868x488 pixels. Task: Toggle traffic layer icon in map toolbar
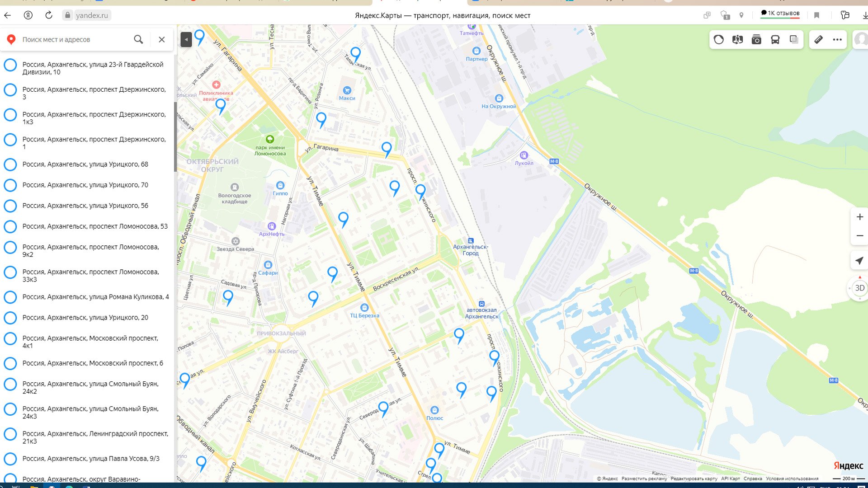[719, 40]
